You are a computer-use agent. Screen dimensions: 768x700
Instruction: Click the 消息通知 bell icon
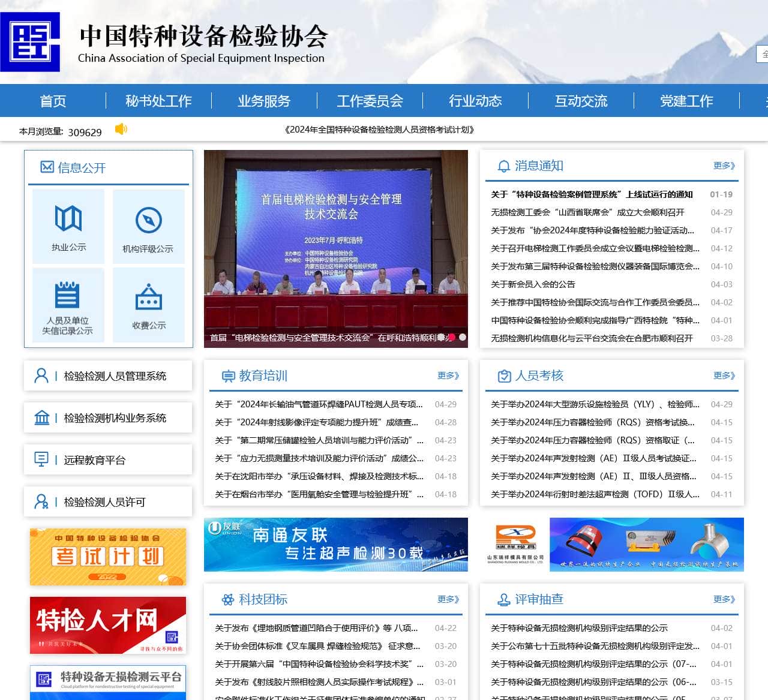tap(504, 166)
